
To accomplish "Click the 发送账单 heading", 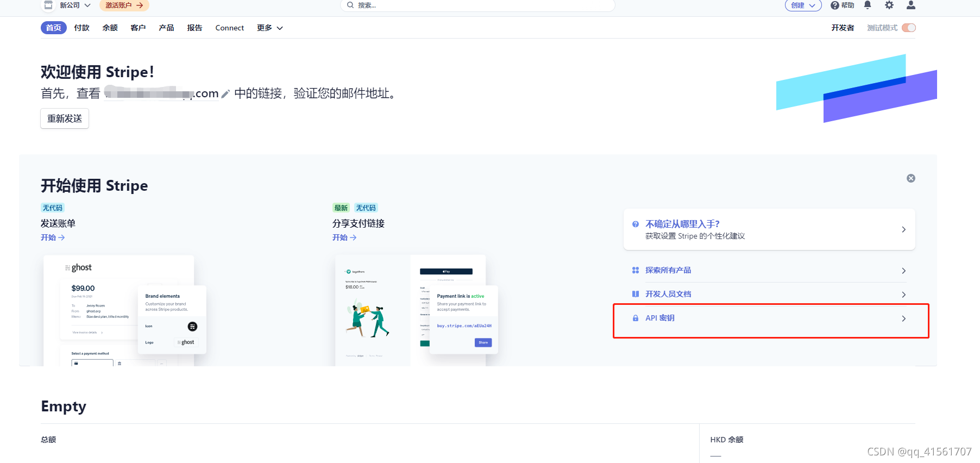I will tap(58, 223).
